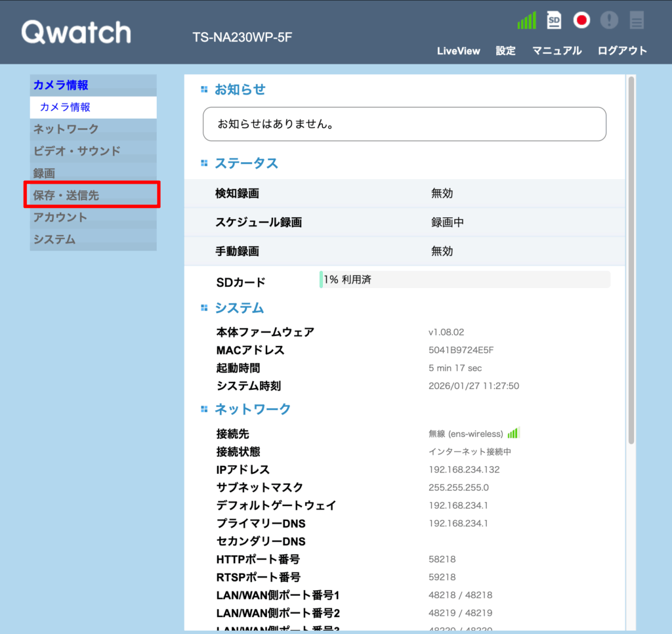The width and height of the screenshot is (672, 634).
Task: Expand the 録画 sidebar section
Action: pos(45,173)
